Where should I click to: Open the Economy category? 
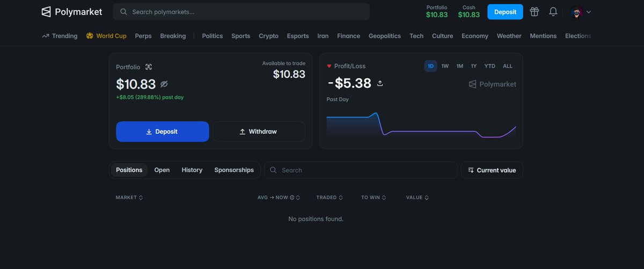[475, 36]
